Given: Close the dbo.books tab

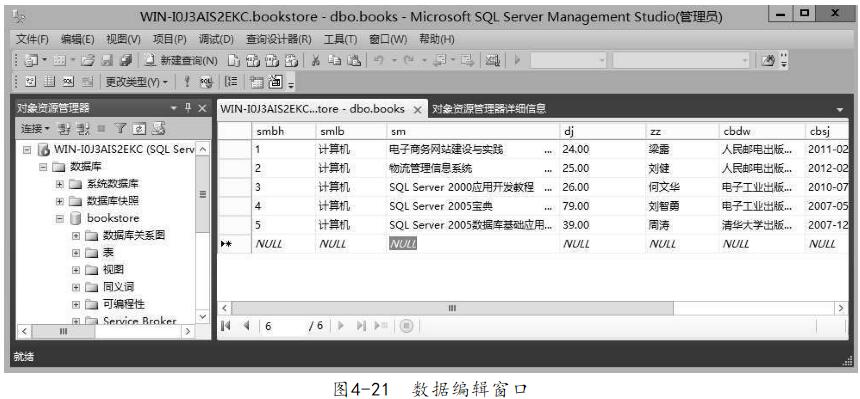Looking at the screenshot, I should coord(417,109).
